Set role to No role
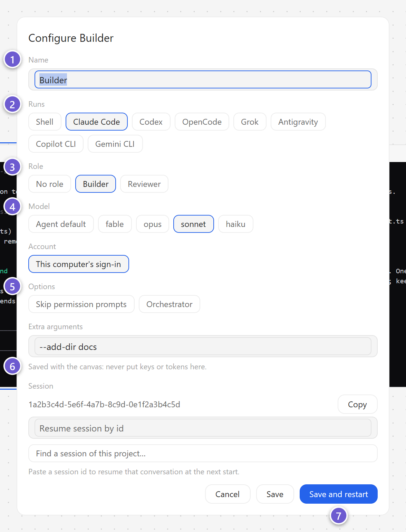This screenshot has width=406, height=532. tap(50, 184)
